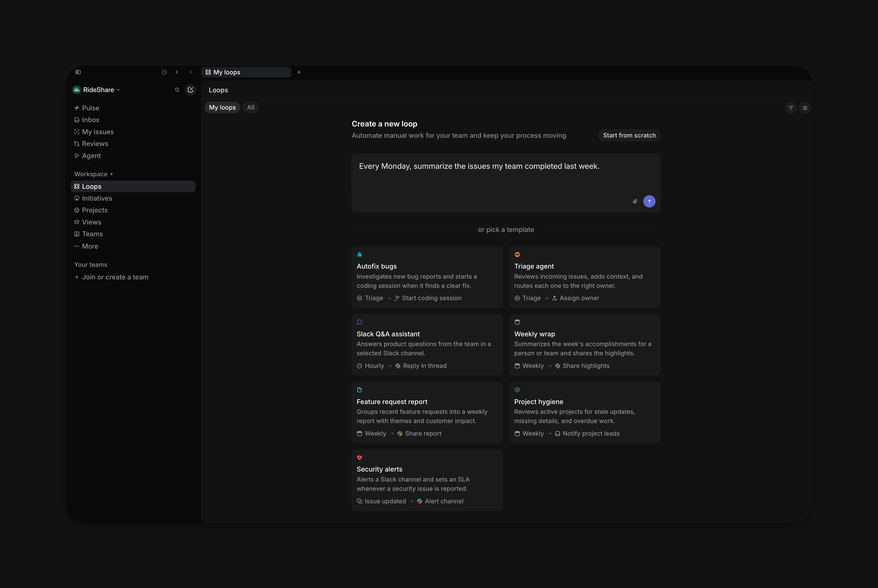Click "Alert channel" action label

(444, 501)
